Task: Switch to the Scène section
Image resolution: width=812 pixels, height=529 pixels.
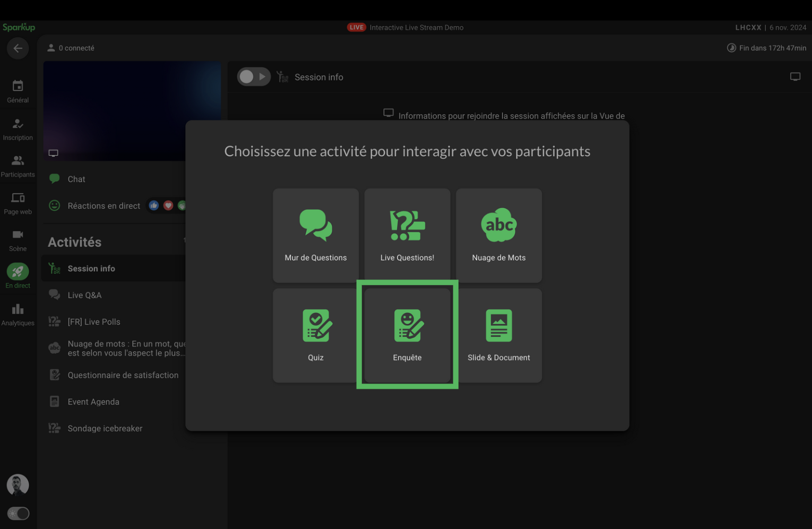Action: 18,240
